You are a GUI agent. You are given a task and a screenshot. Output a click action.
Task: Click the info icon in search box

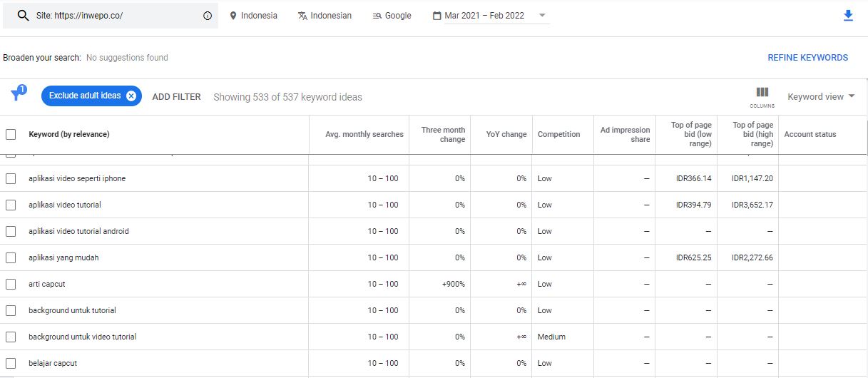pyautogui.click(x=208, y=16)
